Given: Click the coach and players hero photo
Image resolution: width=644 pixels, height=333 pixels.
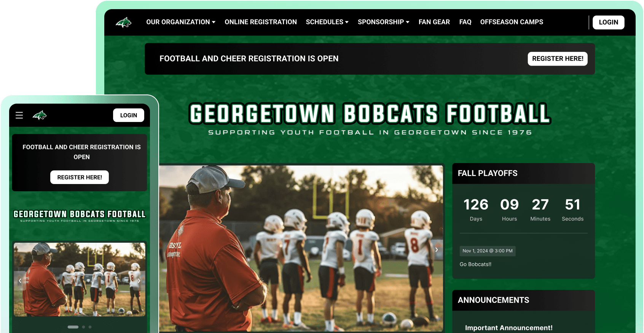Looking at the screenshot, I should 301,248.
